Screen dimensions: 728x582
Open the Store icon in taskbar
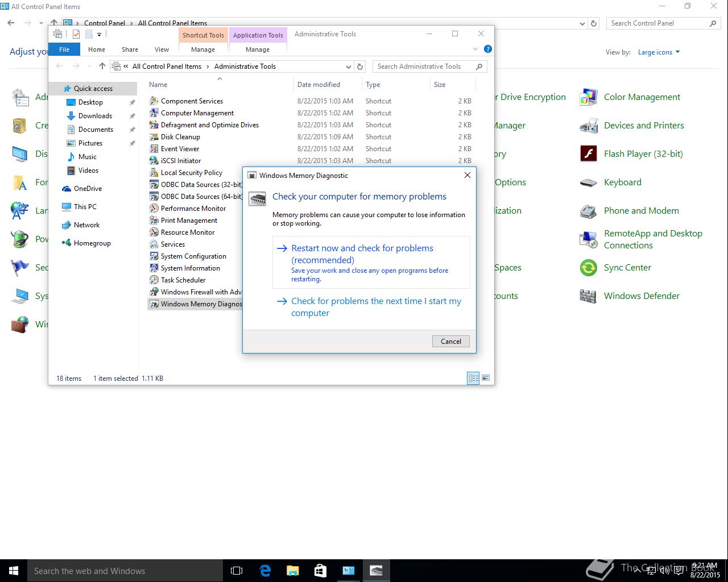(x=320, y=571)
